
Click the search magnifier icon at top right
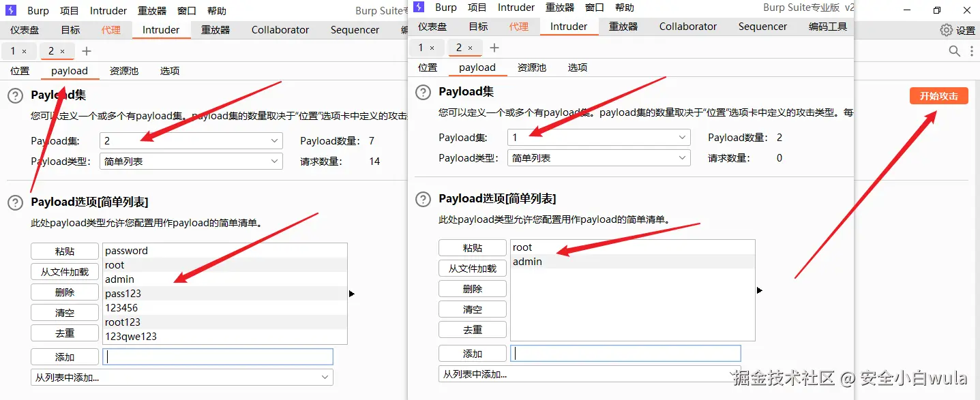[x=955, y=51]
